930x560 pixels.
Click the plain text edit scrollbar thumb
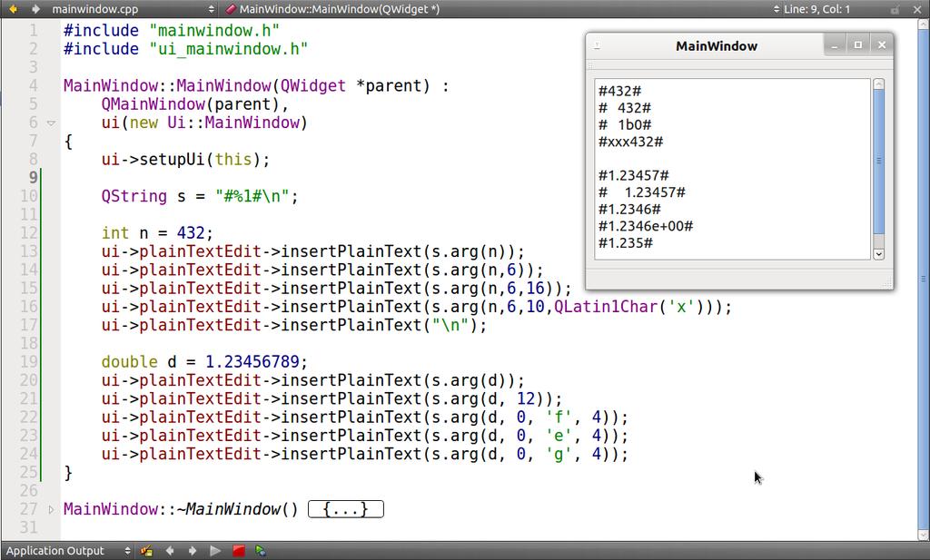[x=879, y=162]
